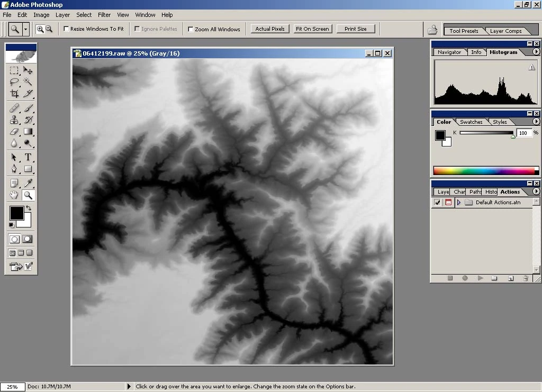Enable Resize Windows To Fit checkbox
This screenshot has width=542, height=392.
pyautogui.click(x=66, y=29)
